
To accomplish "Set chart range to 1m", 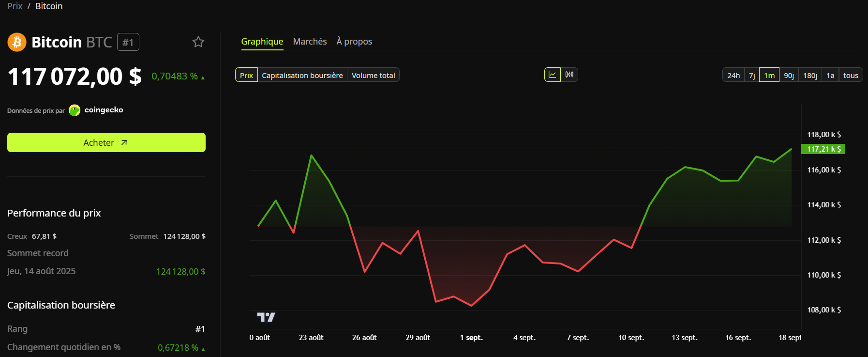I will point(769,75).
